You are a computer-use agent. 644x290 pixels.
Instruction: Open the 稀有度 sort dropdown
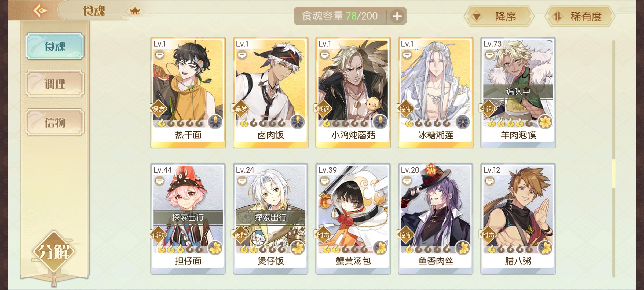580,16
